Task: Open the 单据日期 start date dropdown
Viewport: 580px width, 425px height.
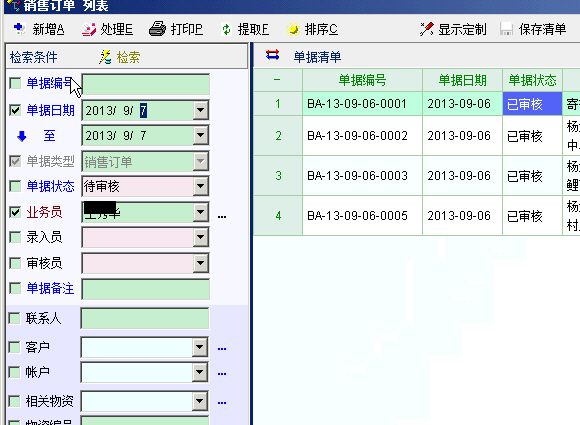Action: [200, 109]
